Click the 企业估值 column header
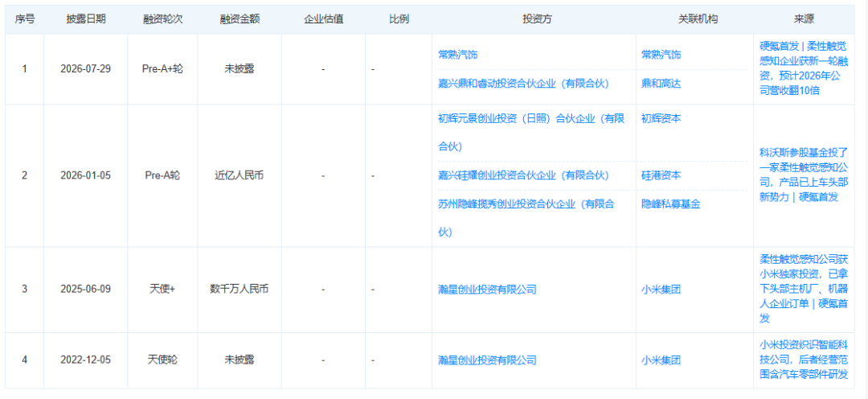 (323, 19)
